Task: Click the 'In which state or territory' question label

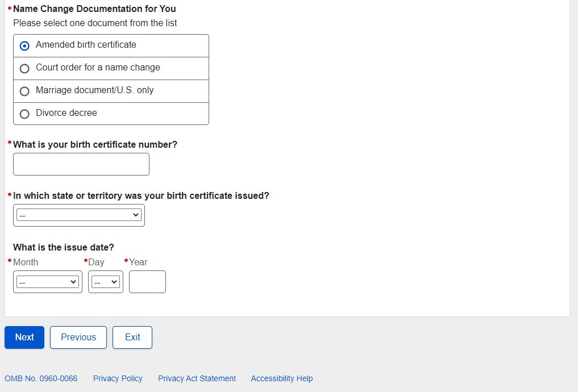Action: pyautogui.click(x=141, y=196)
